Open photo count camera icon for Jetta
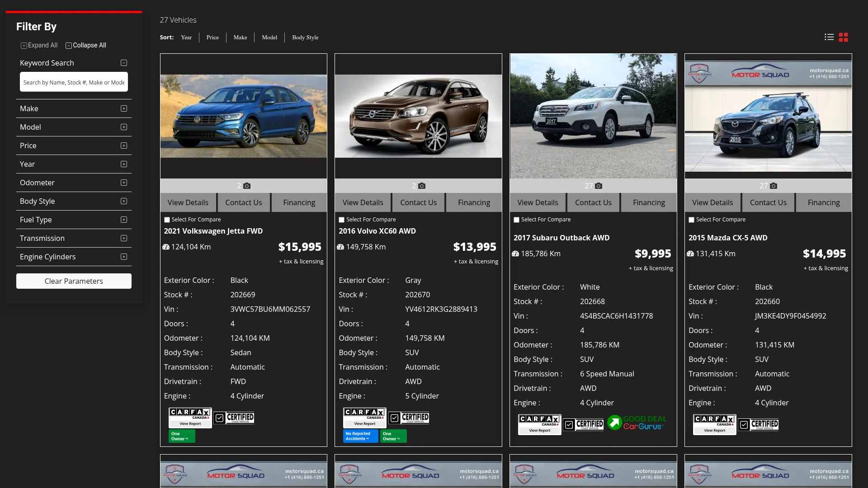The width and height of the screenshot is (868, 488). tap(247, 186)
